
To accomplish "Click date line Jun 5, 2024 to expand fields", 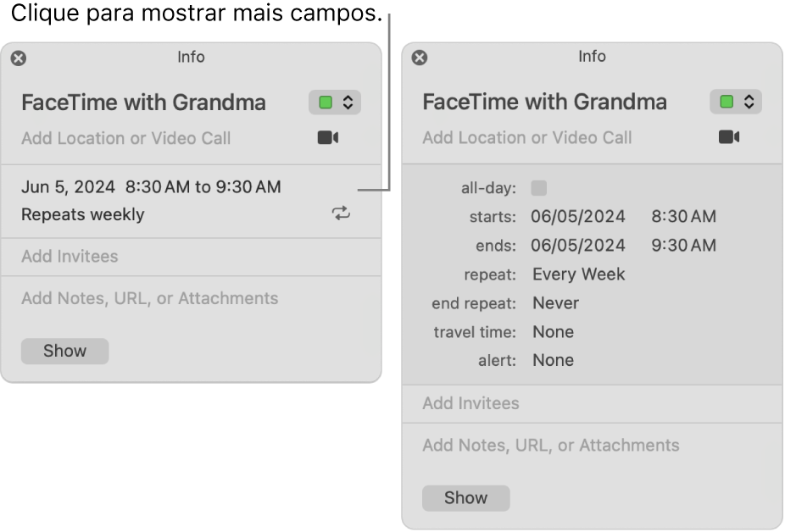I will pos(151,187).
